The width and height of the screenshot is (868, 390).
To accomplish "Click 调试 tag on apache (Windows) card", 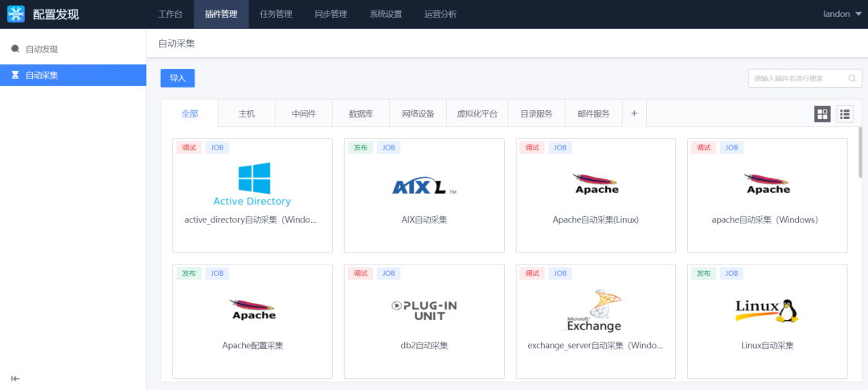I will coord(703,148).
